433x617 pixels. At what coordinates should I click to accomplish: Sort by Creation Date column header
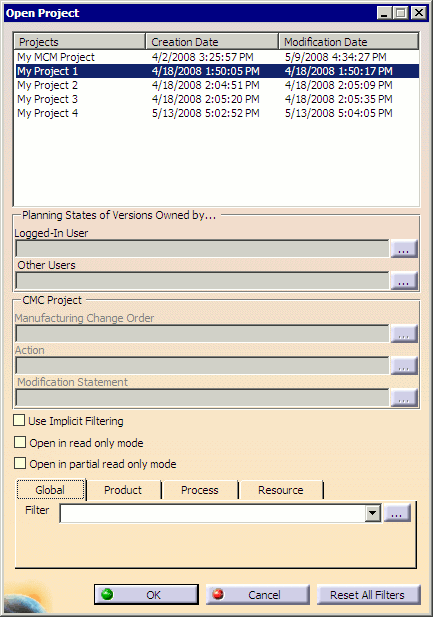(212, 42)
